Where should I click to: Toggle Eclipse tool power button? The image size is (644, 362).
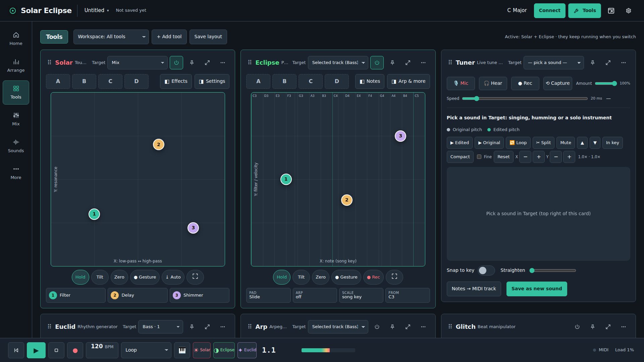coord(377,63)
